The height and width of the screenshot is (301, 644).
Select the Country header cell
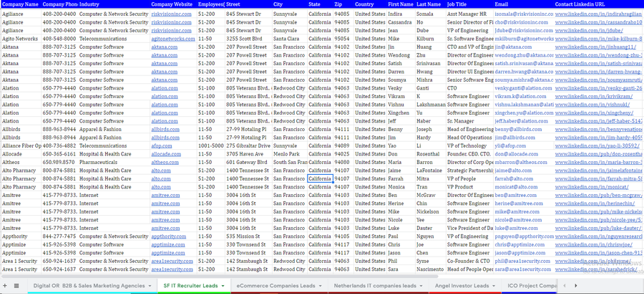[x=370, y=4]
